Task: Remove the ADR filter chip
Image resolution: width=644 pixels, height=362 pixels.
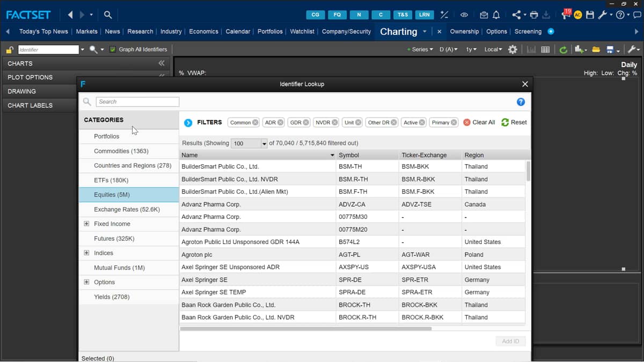Action: 281,122
